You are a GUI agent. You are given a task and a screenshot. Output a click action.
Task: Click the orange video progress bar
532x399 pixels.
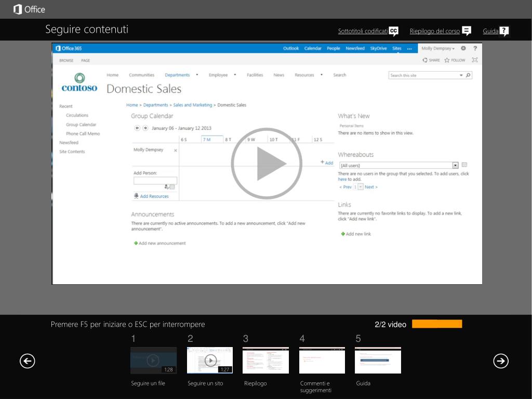tap(437, 324)
